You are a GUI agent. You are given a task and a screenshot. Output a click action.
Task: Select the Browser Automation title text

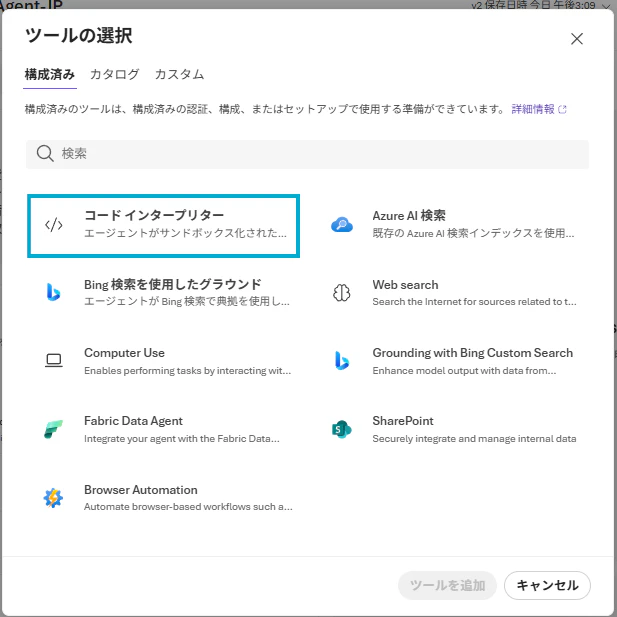(141, 490)
